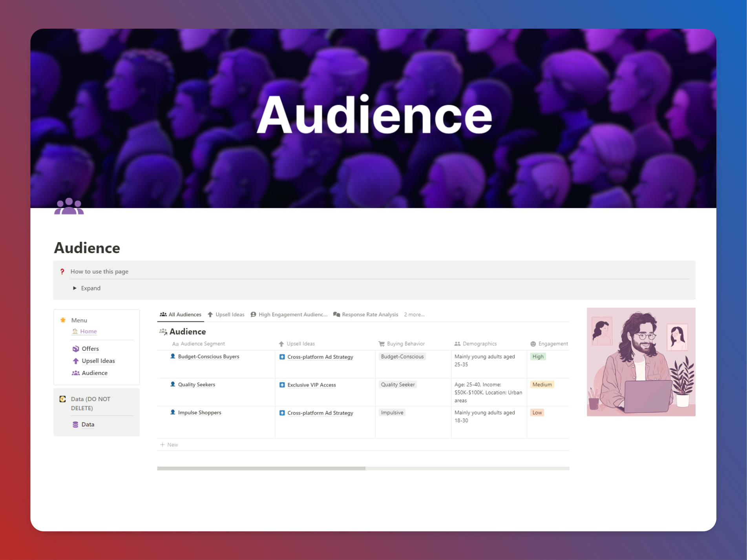Open the Budget-Conscious Buyers entry
The width and height of the screenshot is (747, 560).
point(208,357)
